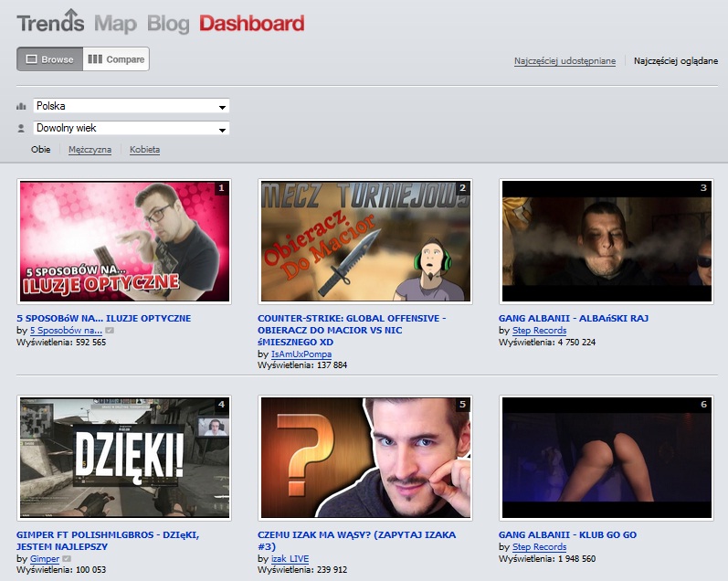Open the question mark Izak thumbnail
Viewport: 728px width, 581px height.
point(365,458)
